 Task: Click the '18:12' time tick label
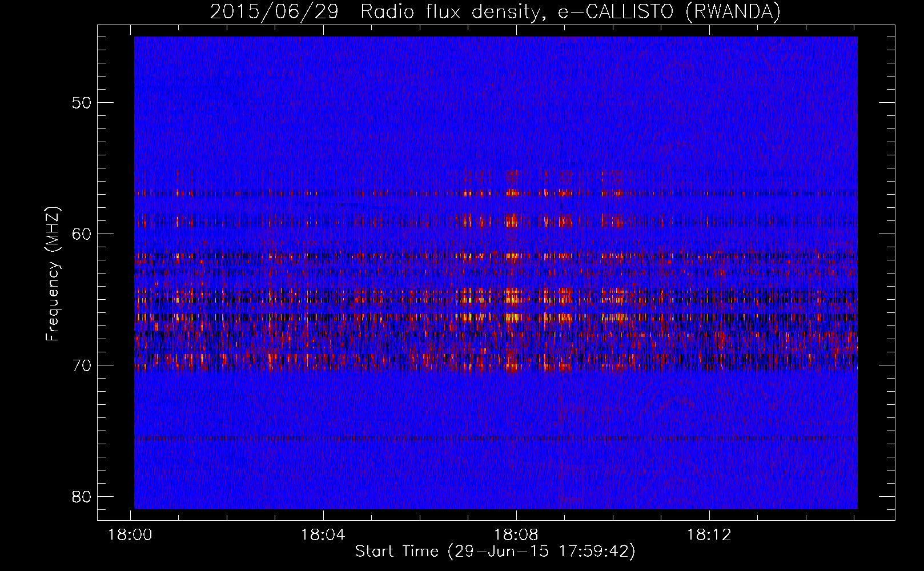(709, 535)
